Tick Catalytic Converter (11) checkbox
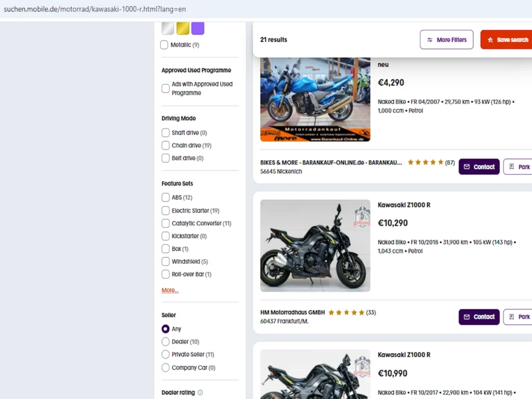Viewport: 532px width, 399px height. (x=166, y=223)
